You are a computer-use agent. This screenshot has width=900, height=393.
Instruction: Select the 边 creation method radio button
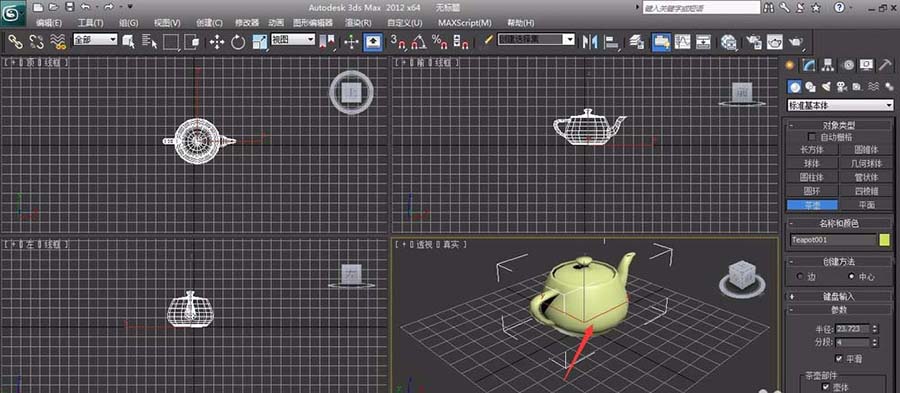click(800, 277)
